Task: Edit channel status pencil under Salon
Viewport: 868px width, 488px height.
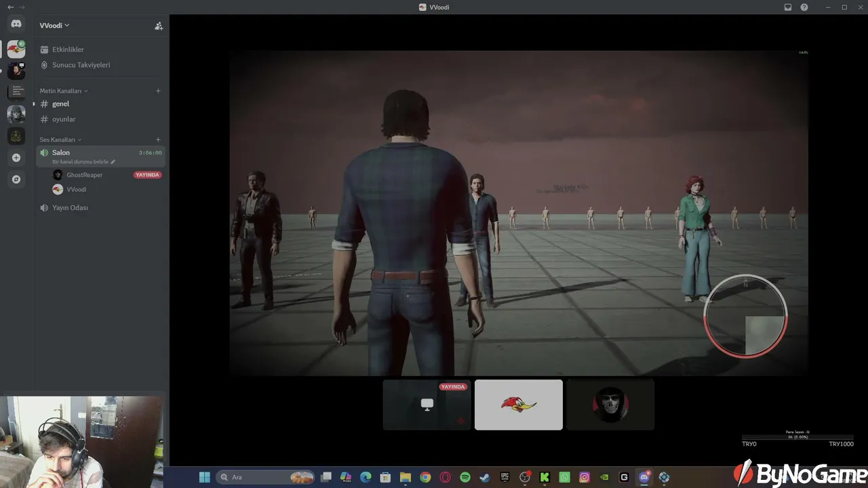Action: pos(113,162)
